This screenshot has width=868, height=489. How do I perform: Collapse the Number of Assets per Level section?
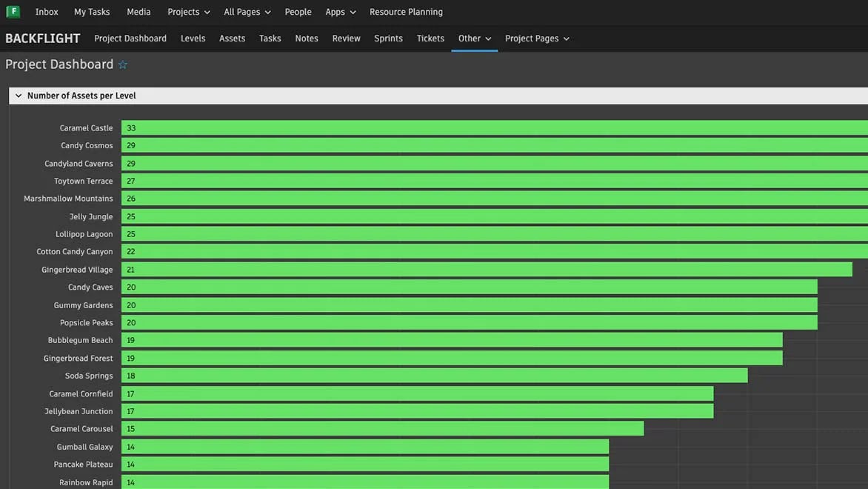18,95
